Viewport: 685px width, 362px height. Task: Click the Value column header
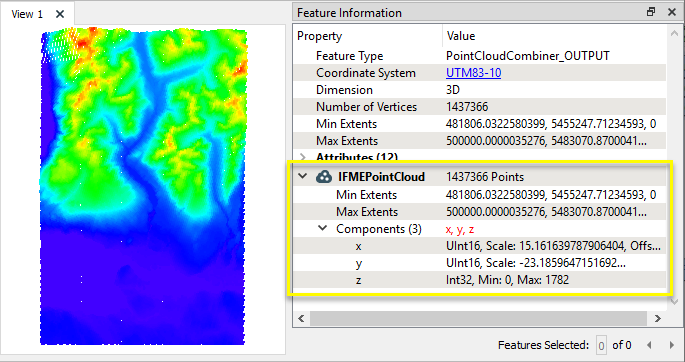(x=554, y=36)
